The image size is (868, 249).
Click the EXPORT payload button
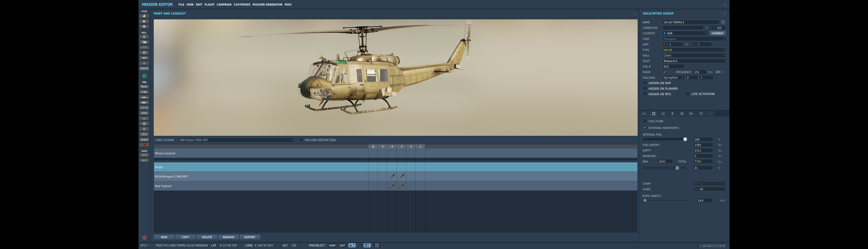coord(250,237)
